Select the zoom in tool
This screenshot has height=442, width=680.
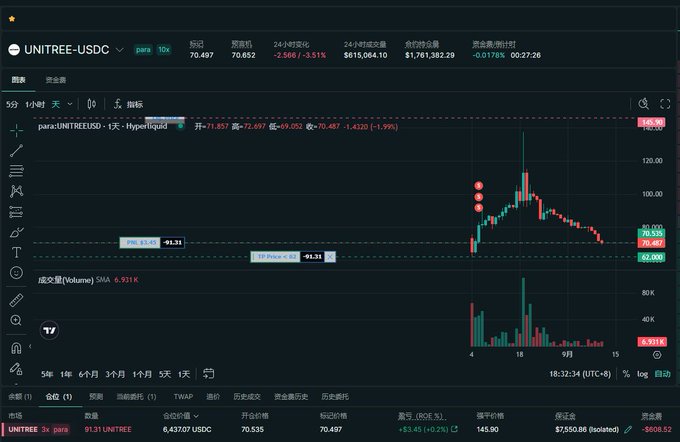(x=16, y=320)
